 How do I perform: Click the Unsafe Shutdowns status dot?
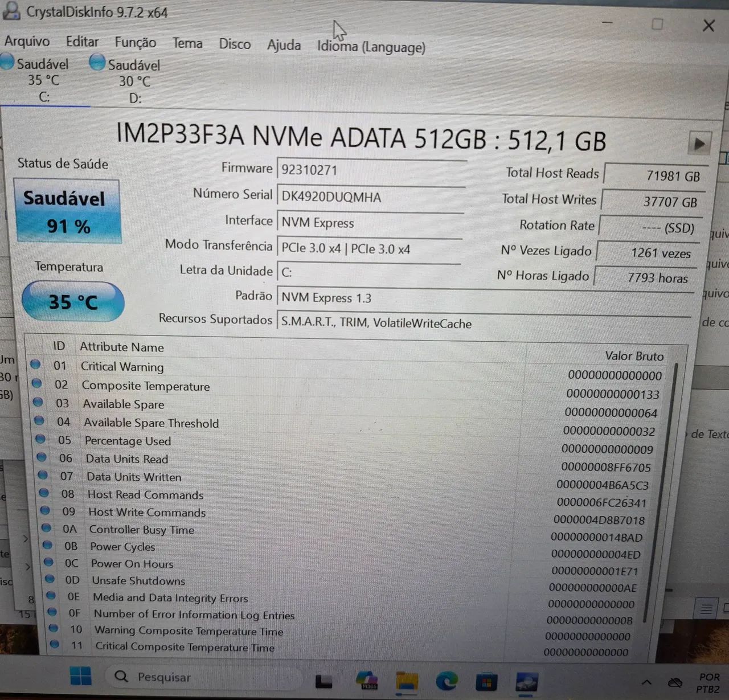(50, 579)
